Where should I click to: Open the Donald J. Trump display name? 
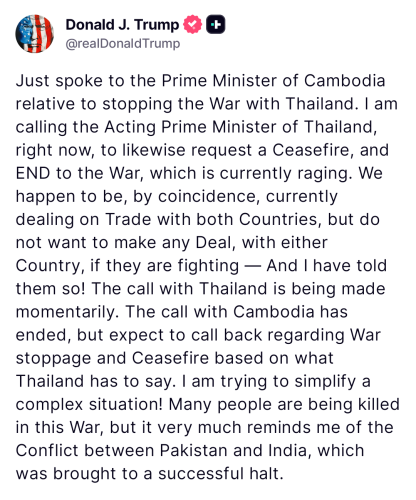(122, 25)
